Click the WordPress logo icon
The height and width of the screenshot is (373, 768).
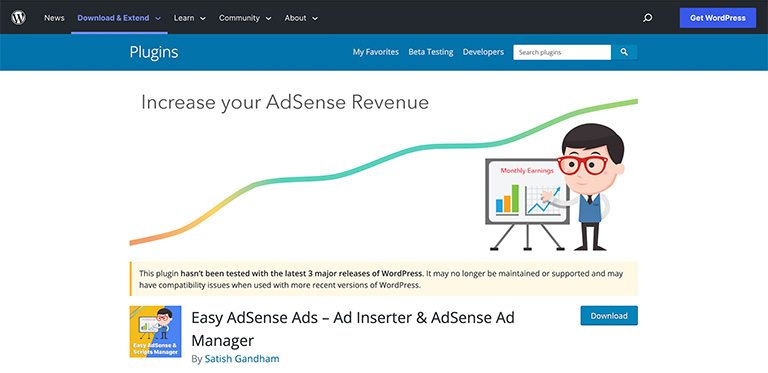tap(18, 18)
